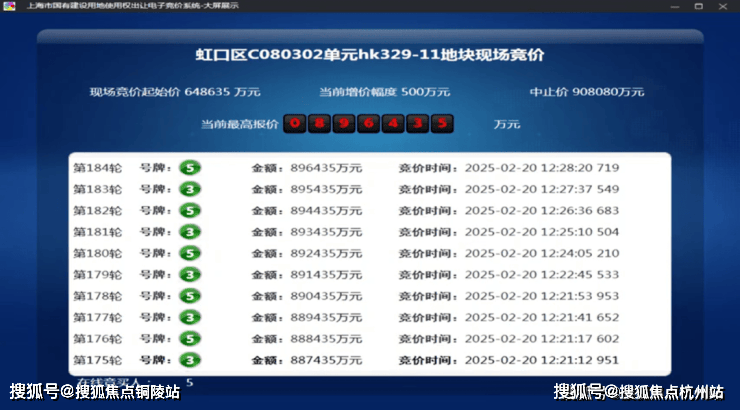The height and width of the screenshot is (410, 740).
Task: Click the green number 5 badge in round 180
Action: 190,253
